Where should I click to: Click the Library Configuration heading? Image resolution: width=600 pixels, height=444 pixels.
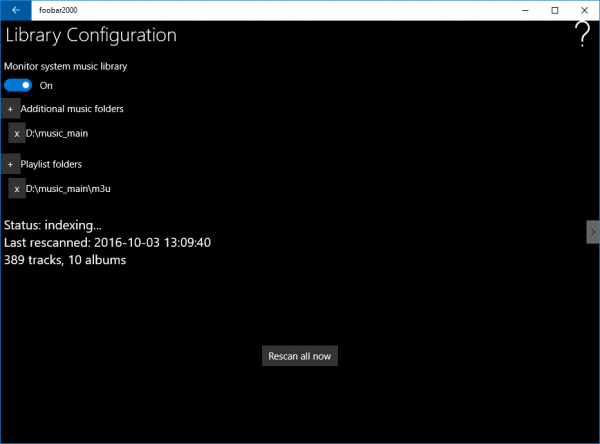click(x=91, y=36)
